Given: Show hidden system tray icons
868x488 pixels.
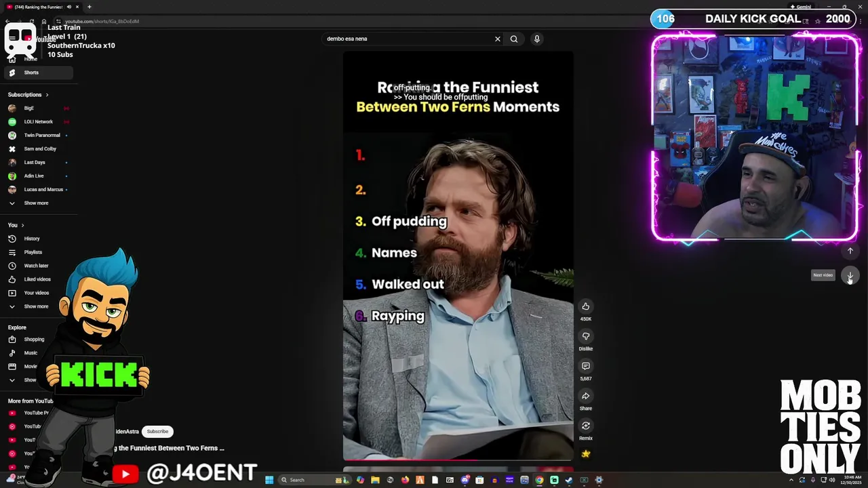Looking at the screenshot, I should pyautogui.click(x=791, y=480).
